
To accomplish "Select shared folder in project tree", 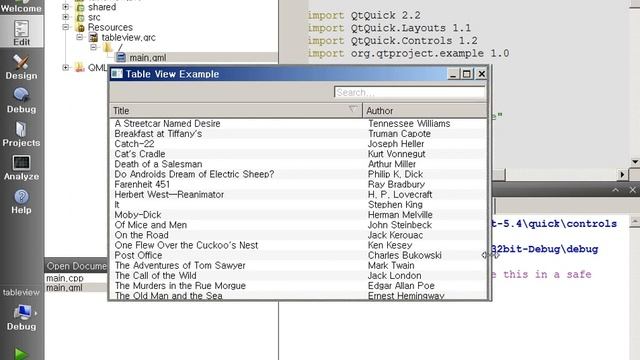I will click(x=102, y=7).
